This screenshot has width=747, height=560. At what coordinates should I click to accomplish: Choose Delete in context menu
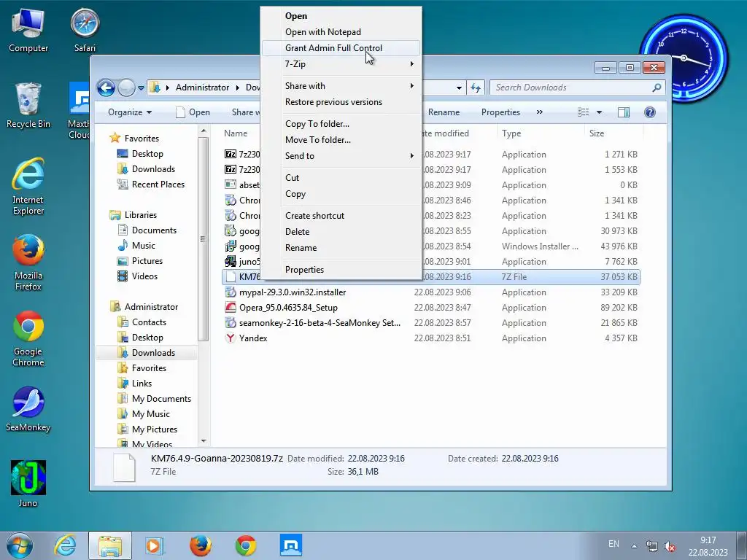pyautogui.click(x=341, y=231)
